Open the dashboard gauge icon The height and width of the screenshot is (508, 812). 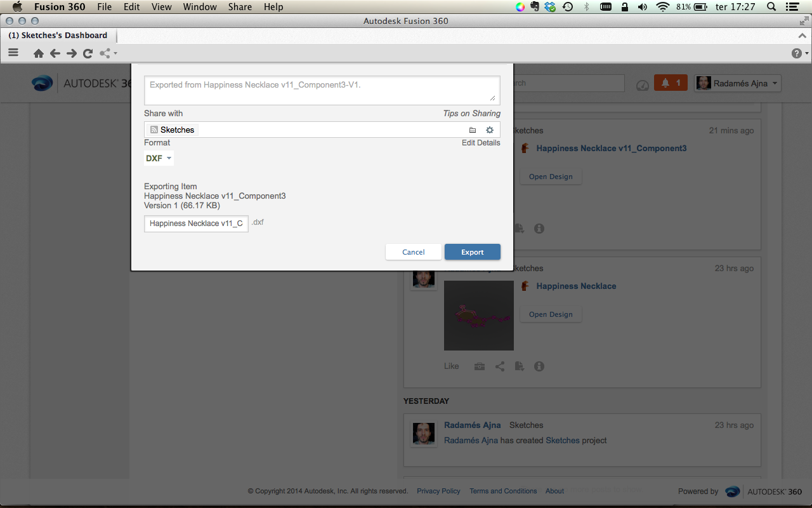[643, 84]
